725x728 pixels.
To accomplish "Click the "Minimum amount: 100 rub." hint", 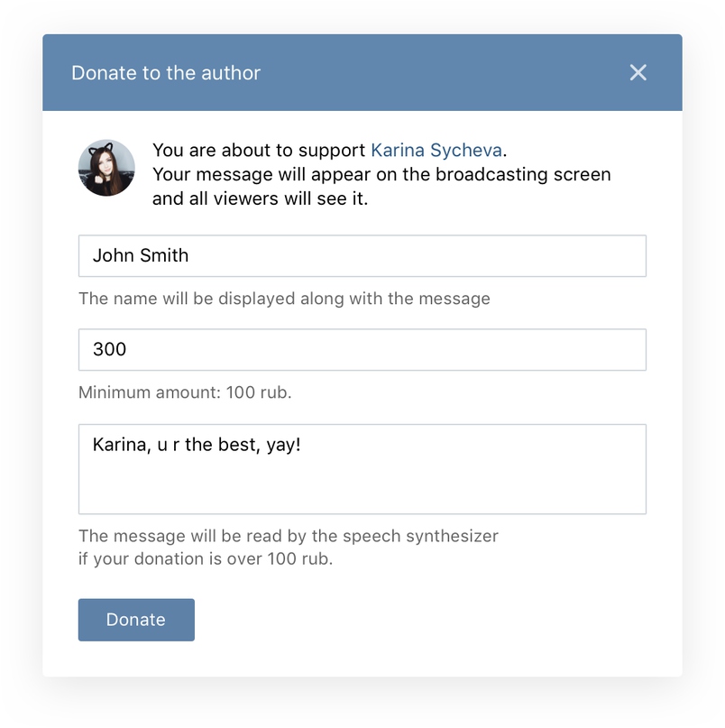I will coord(185,392).
